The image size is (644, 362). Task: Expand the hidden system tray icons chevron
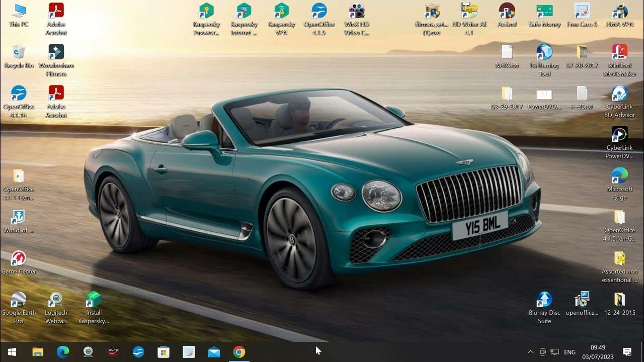(530, 352)
